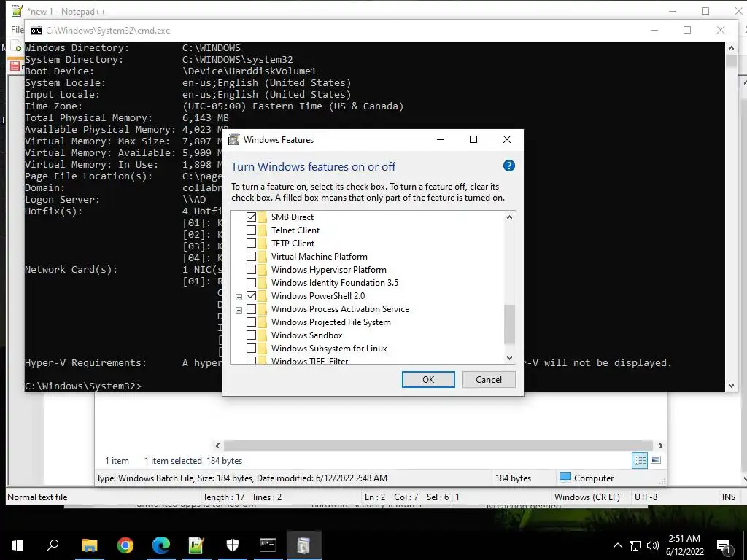Select the SMB Direct label

click(x=293, y=217)
